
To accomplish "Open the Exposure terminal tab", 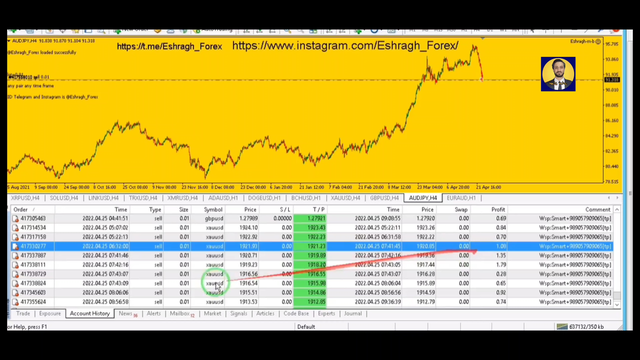I will [50, 313].
